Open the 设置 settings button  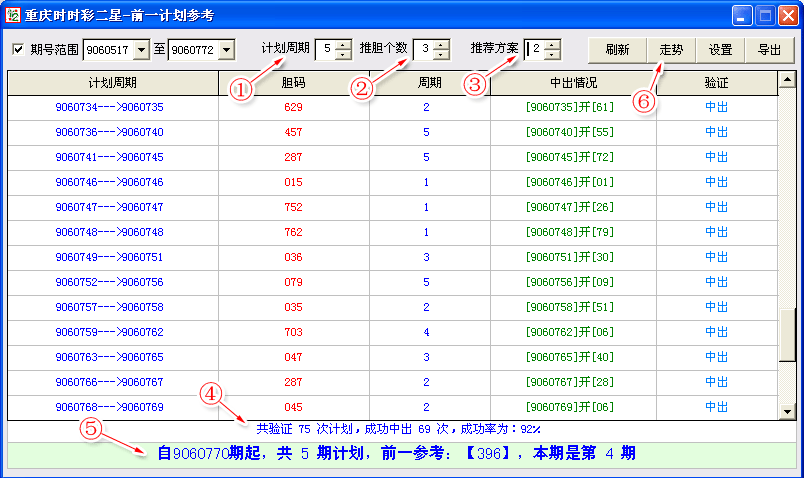720,50
